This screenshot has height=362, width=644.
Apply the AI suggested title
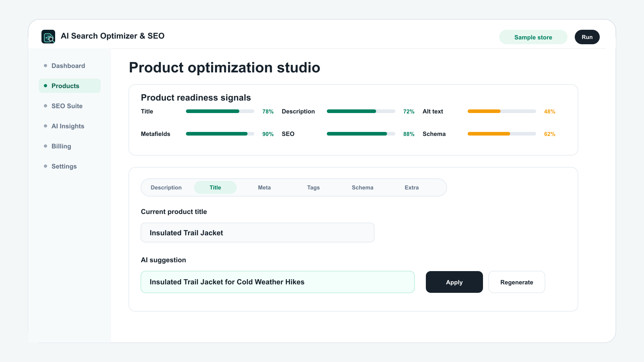(454, 282)
